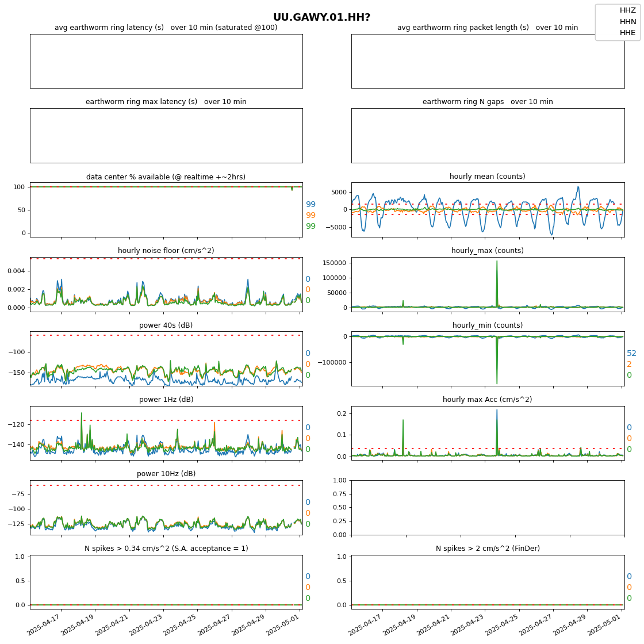Click the orange 99 value beside data center plot
This screenshot has width=644, height=644.
(x=310, y=215)
